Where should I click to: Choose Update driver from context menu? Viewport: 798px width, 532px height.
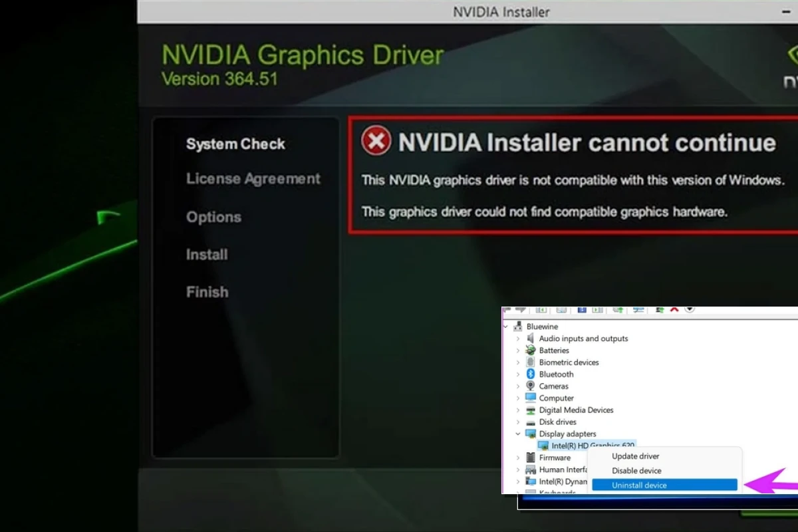click(664, 456)
